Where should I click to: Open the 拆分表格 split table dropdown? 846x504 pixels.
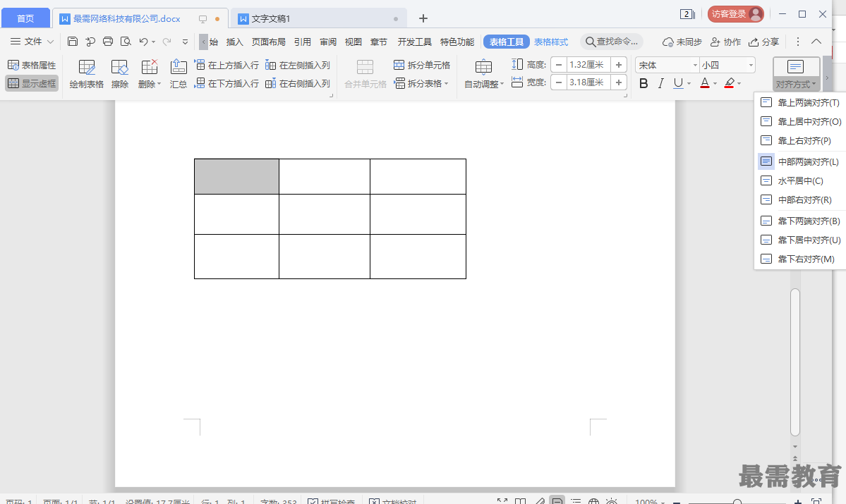(421, 84)
